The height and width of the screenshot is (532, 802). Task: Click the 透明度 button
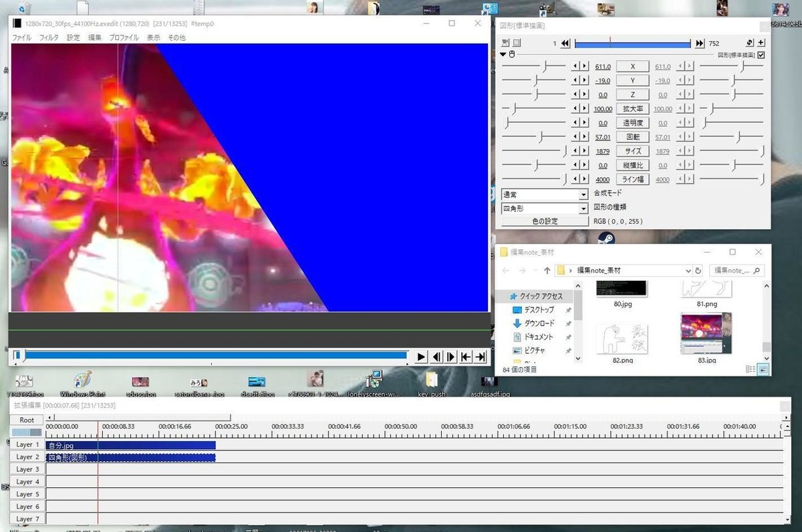pos(632,123)
